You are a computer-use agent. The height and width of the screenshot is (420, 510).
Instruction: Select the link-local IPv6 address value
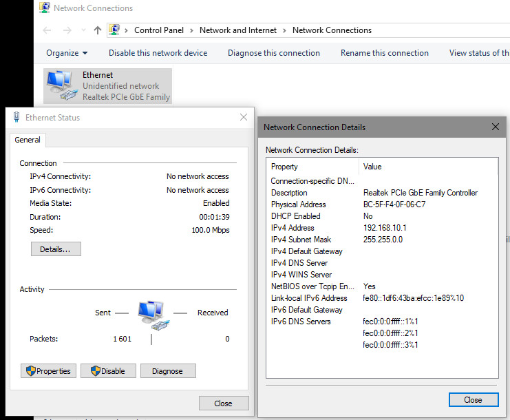pyautogui.click(x=414, y=298)
